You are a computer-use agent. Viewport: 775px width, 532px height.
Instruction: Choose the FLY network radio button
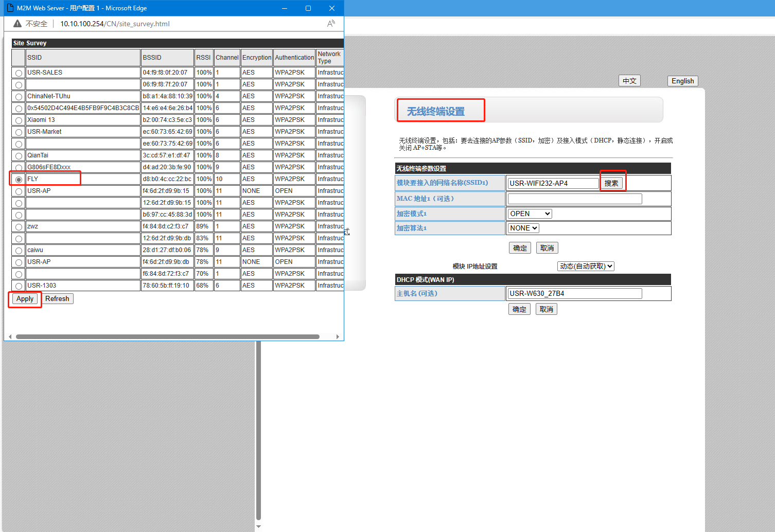19,180
